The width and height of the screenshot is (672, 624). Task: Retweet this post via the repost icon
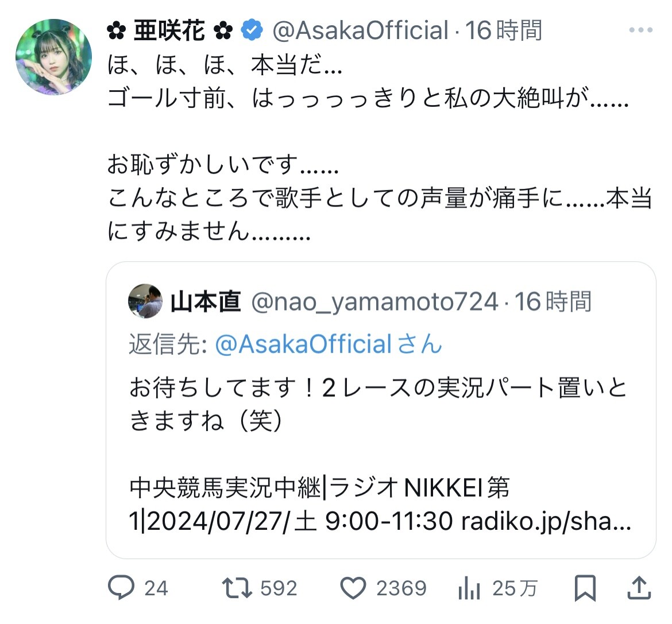point(237,588)
